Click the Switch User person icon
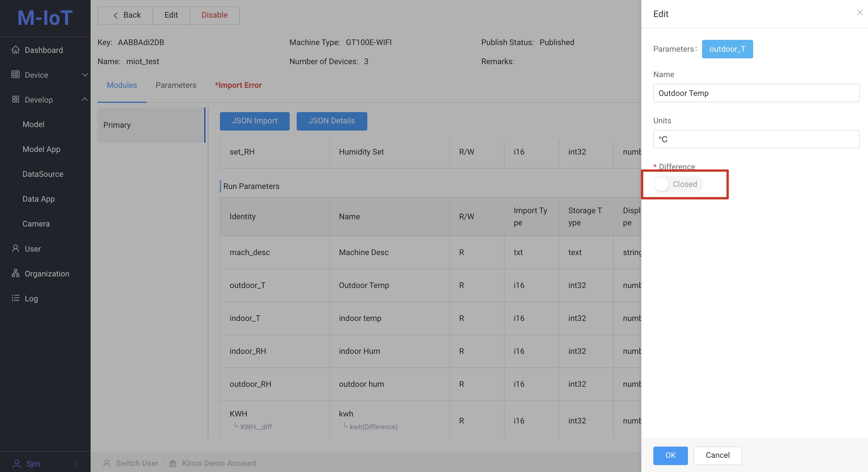The width and height of the screenshot is (868, 472). (107, 463)
